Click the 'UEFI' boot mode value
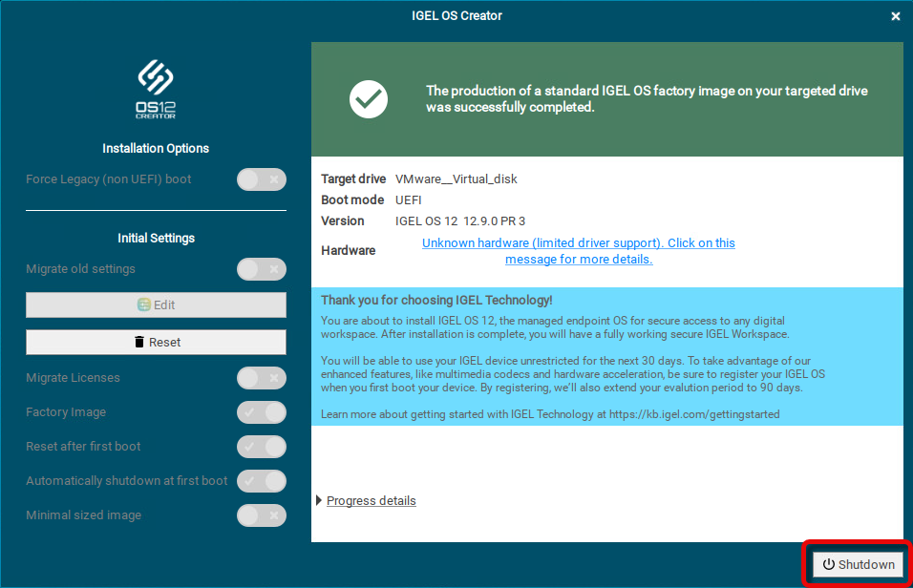 [408, 200]
